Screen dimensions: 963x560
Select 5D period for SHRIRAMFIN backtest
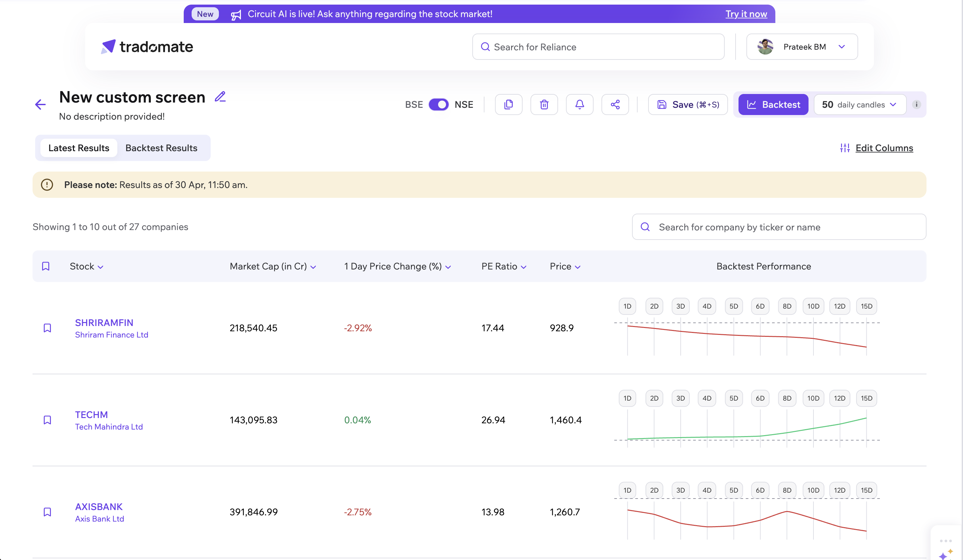pyautogui.click(x=733, y=306)
